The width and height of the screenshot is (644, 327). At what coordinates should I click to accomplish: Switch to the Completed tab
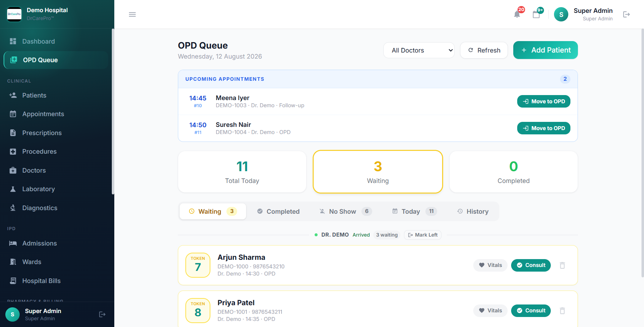coord(278,212)
